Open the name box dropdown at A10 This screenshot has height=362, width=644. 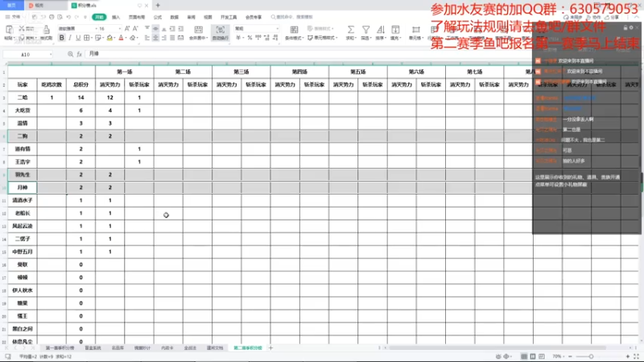pos(51,54)
